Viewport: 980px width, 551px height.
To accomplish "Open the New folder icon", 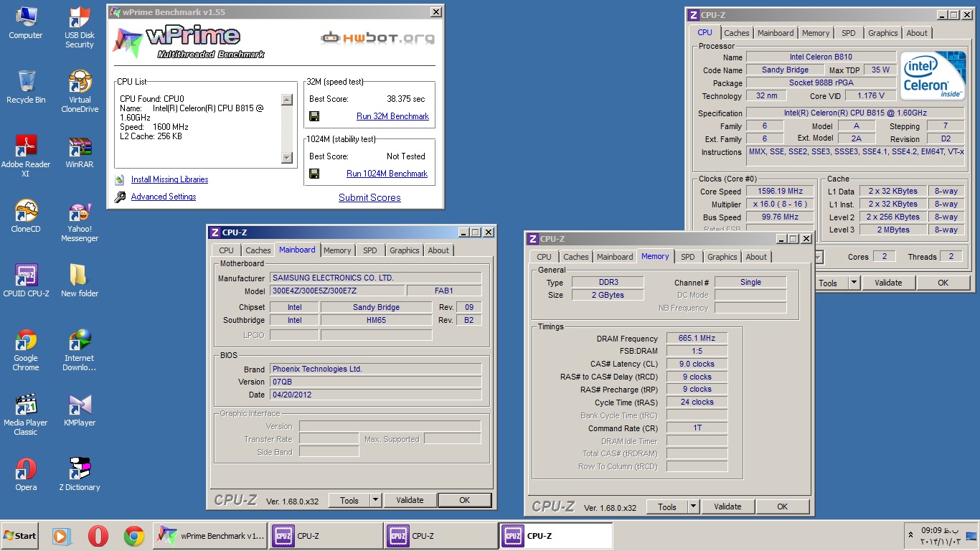I will click(80, 281).
